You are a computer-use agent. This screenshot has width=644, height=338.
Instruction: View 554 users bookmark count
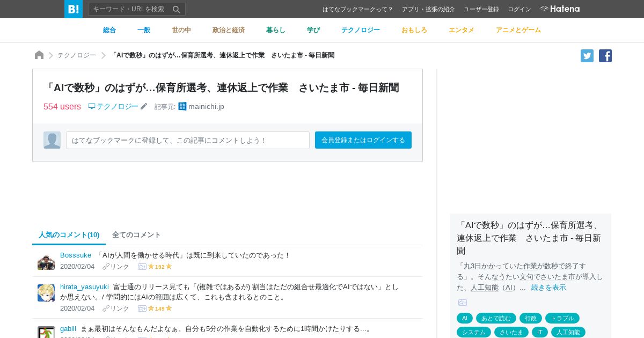(x=62, y=106)
